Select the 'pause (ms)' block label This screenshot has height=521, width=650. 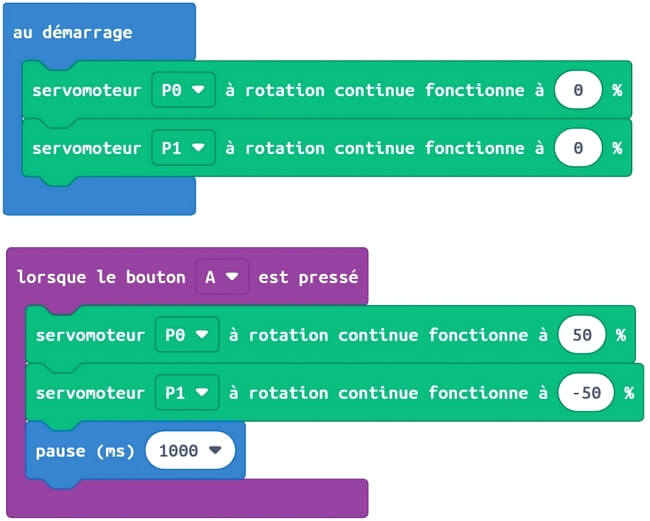pyautogui.click(x=85, y=451)
